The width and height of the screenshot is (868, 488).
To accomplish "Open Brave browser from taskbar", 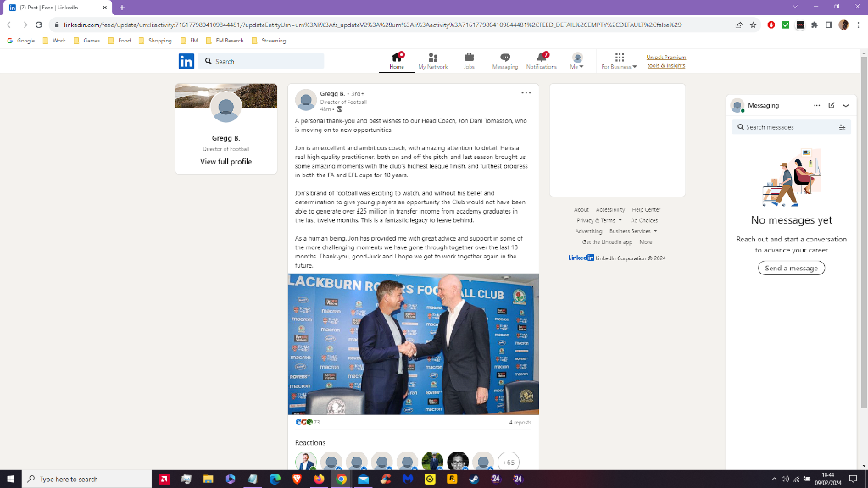I will [297, 480].
